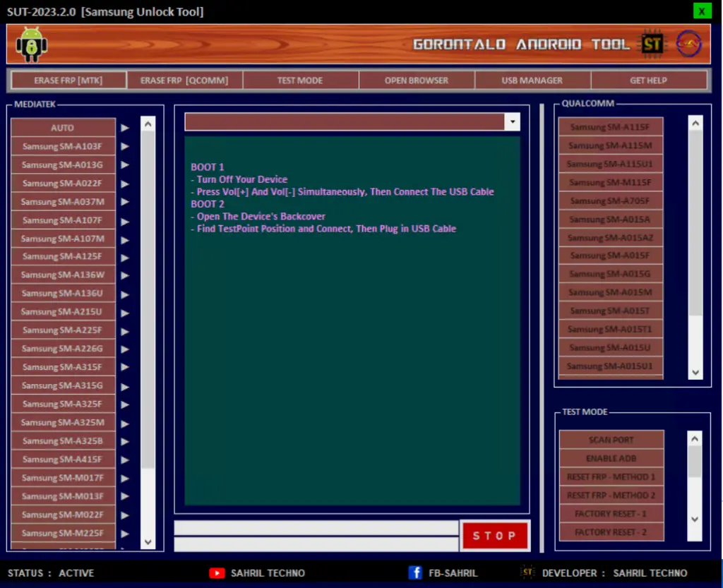The width and height of the screenshot is (723, 588).
Task: Click the arrow beside Samsung SM-A325F
Action: pyautogui.click(x=125, y=404)
